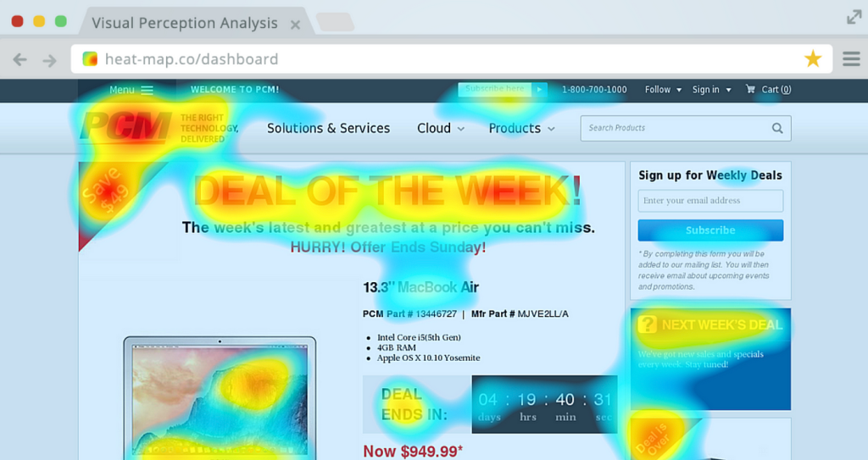The height and width of the screenshot is (460, 868).
Task: Click the 13.3" MacBook Air title
Action: 420,288
